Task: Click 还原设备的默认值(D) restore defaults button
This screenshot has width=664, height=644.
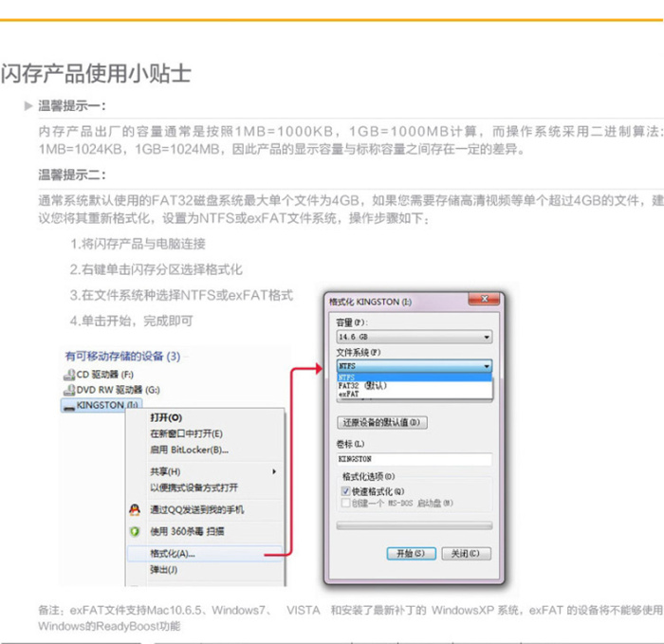Action: [x=382, y=423]
